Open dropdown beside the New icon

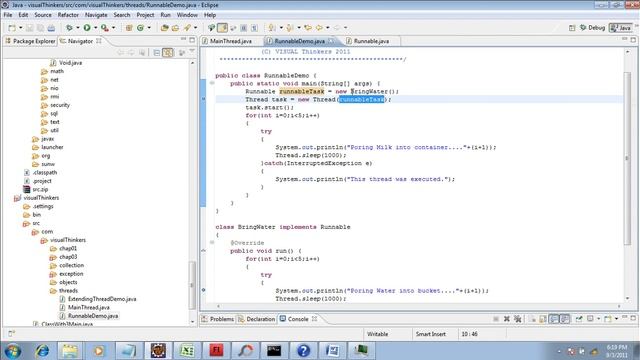click(21, 28)
